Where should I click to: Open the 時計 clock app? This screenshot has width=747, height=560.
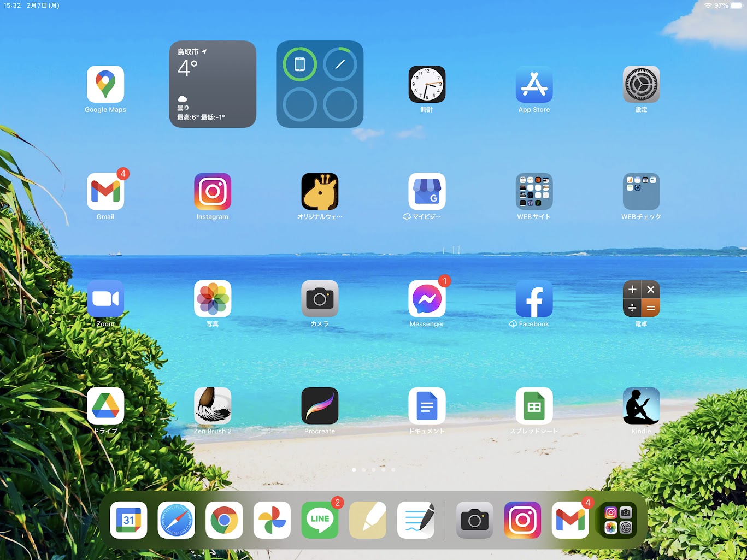coord(427,84)
